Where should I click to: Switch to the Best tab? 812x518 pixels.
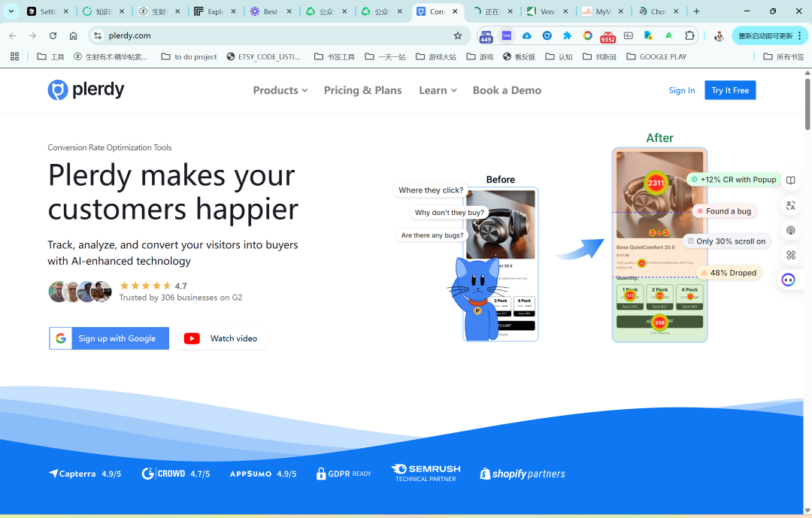pyautogui.click(x=271, y=11)
